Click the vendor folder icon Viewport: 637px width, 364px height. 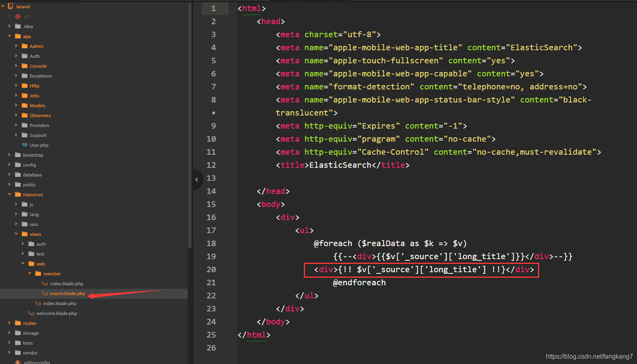point(18,353)
